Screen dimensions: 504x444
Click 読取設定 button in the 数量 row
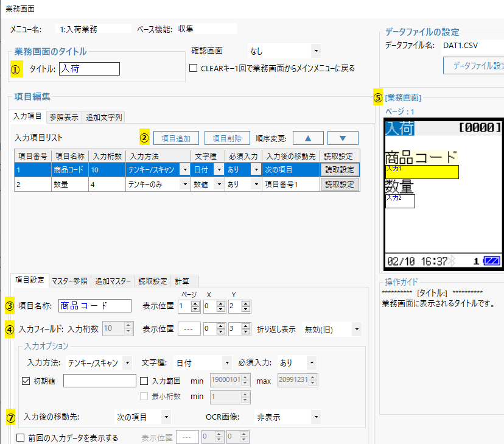340,184
